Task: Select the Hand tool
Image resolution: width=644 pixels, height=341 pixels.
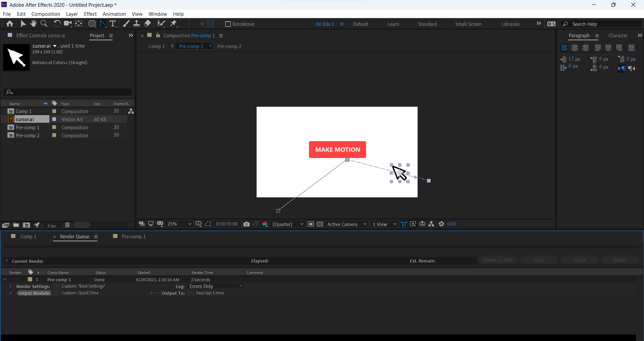Action: click(x=33, y=23)
